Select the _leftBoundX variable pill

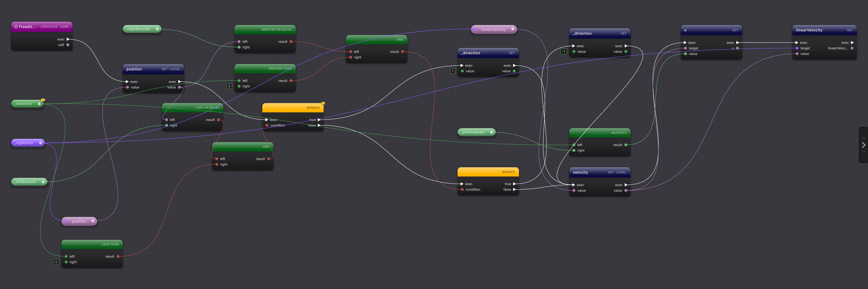[x=29, y=182]
